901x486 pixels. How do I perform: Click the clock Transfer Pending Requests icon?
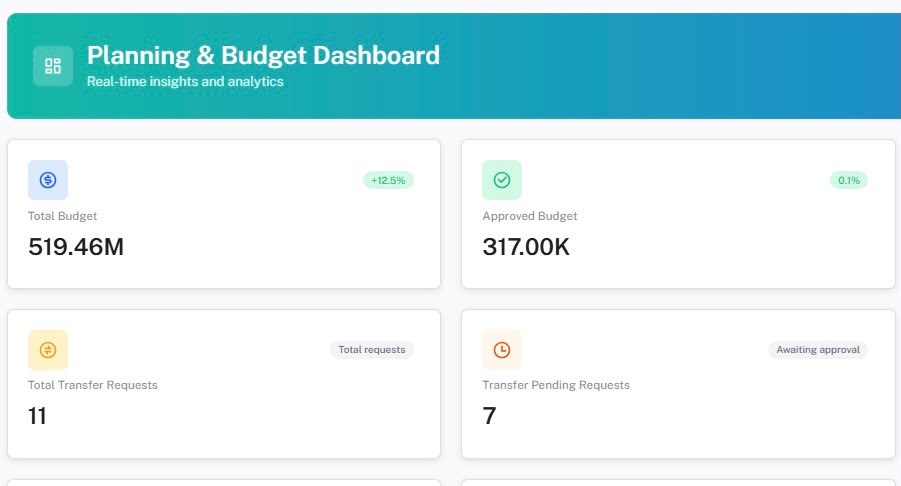point(502,349)
